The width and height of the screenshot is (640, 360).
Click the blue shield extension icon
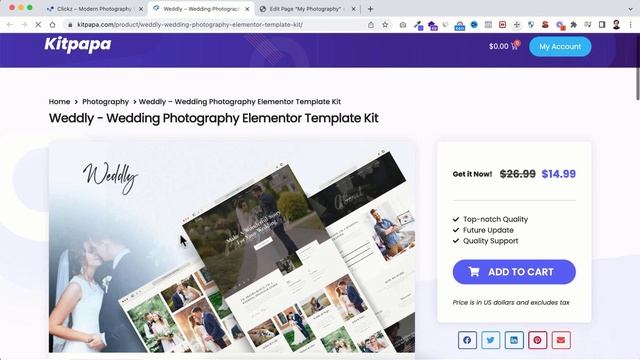[x=531, y=25]
